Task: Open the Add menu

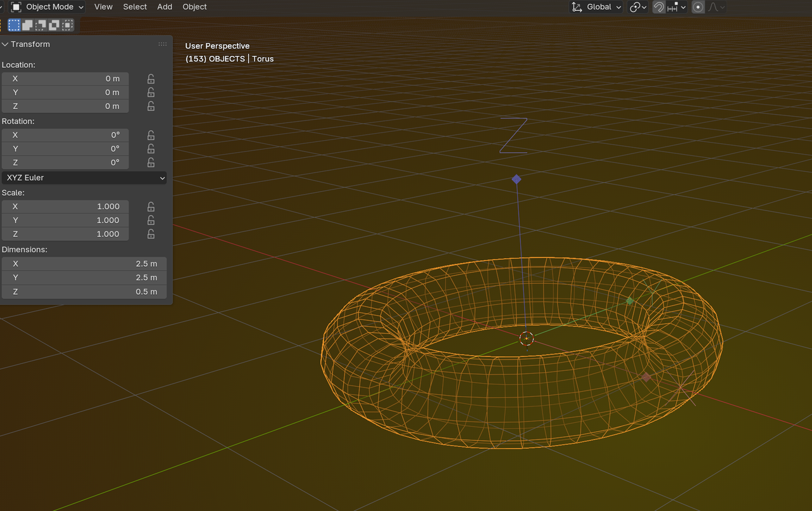Action: point(165,7)
